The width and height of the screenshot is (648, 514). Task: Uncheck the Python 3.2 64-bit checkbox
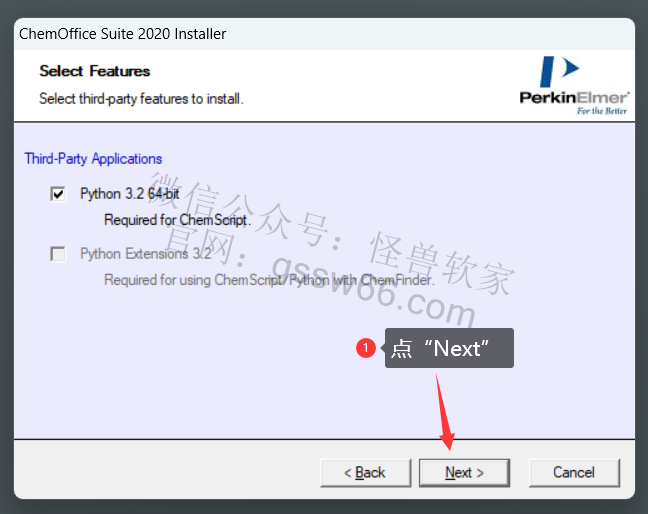[58, 194]
